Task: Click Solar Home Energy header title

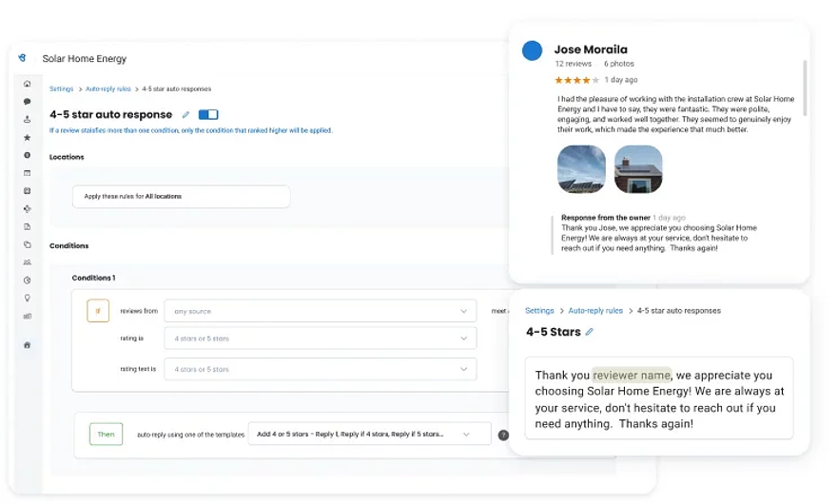Action: 85,59
